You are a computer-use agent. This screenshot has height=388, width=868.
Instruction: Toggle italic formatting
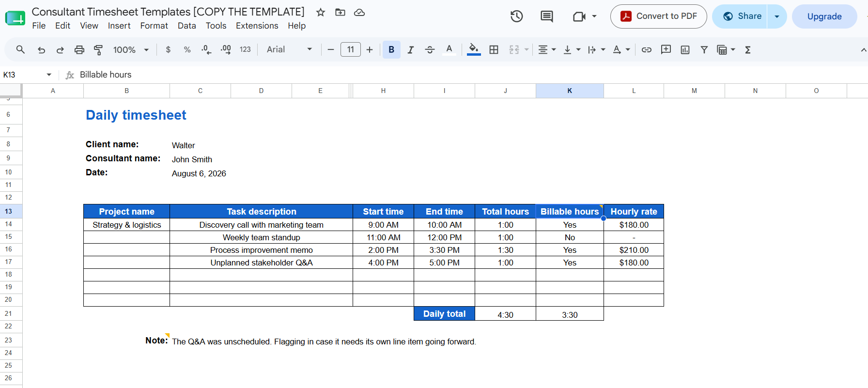pyautogui.click(x=410, y=49)
